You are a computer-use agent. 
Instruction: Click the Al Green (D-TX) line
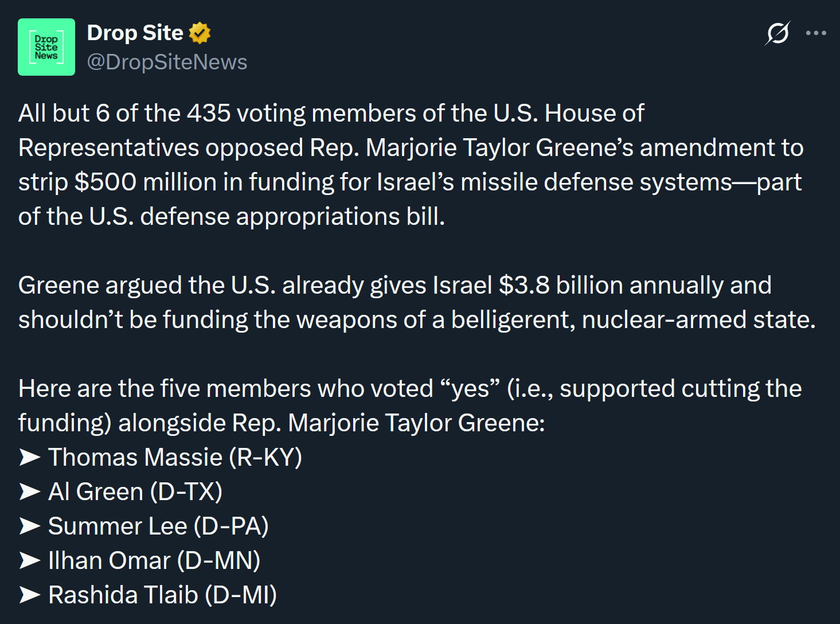135,492
